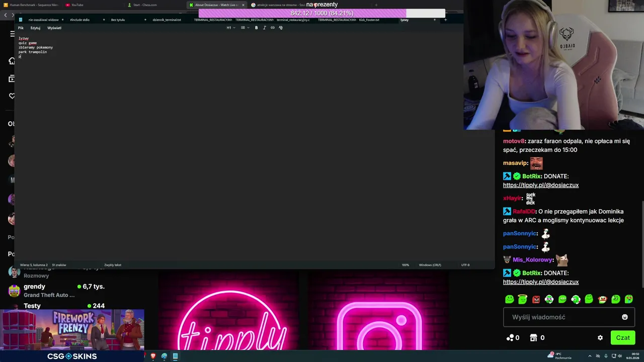644x362 pixels.
Task: Open the YouTube browser tab
Action: (77, 5)
